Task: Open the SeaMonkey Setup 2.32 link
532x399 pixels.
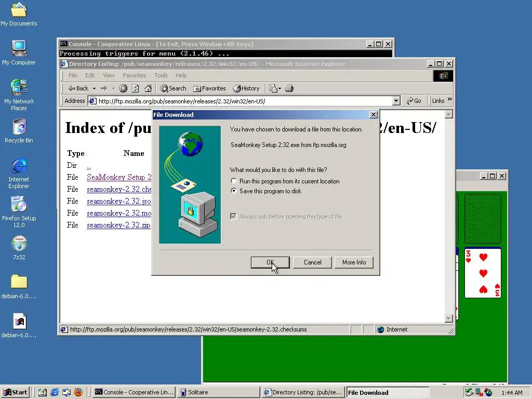Action: pyautogui.click(x=119, y=177)
